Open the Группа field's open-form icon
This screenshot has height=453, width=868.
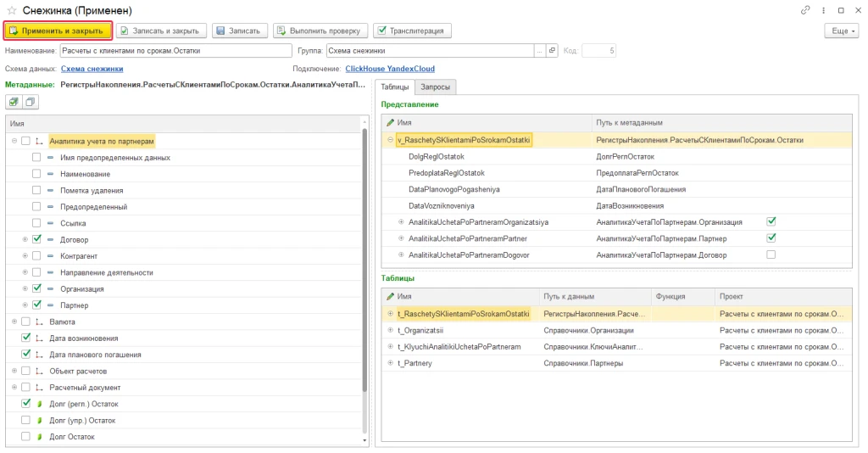[552, 51]
